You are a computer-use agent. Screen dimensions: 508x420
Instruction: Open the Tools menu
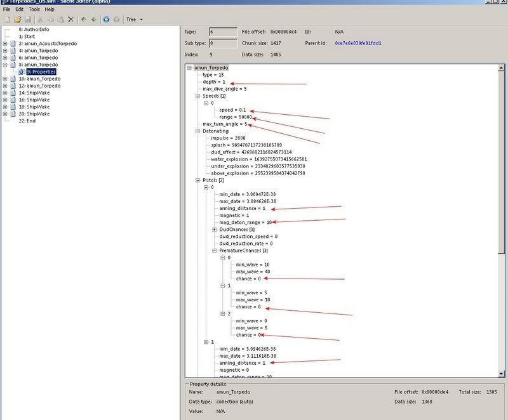point(34,10)
